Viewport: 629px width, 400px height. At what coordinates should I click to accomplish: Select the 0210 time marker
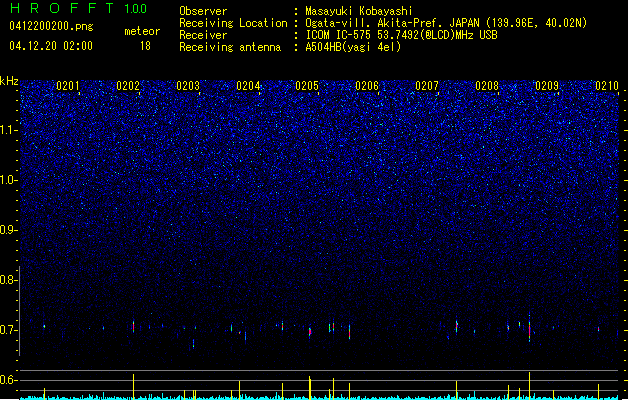pyautogui.click(x=607, y=86)
